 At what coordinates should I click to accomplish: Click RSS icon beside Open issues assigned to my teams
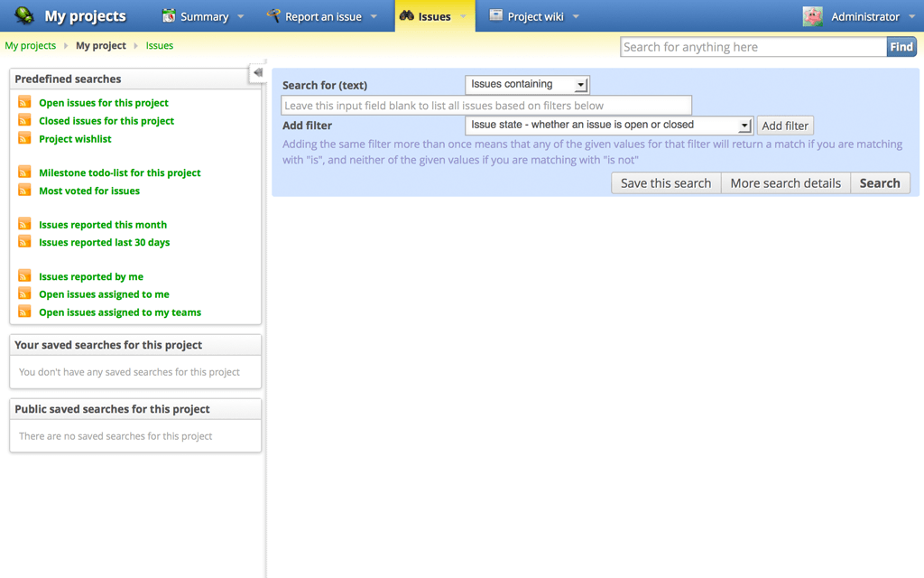click(24, 312)
